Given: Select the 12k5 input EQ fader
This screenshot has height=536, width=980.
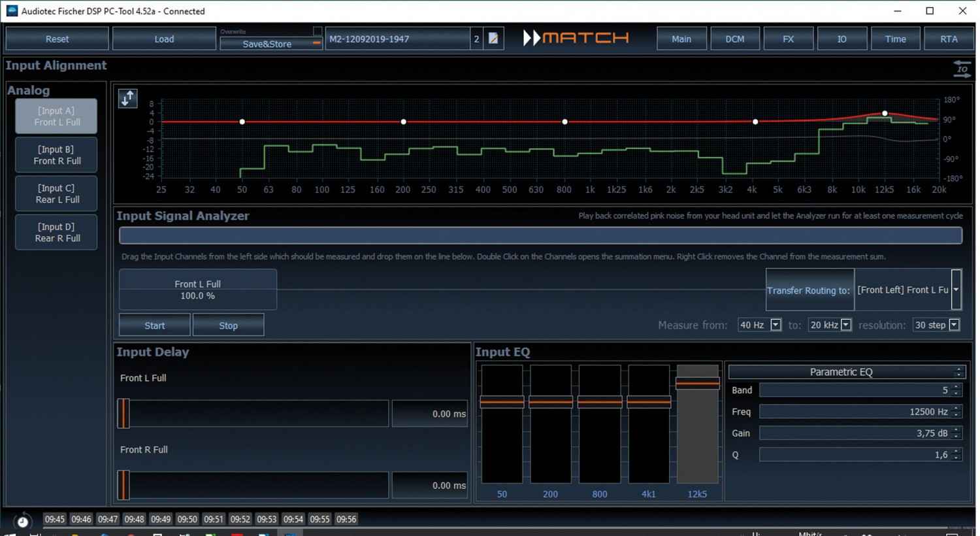Looking at the screenshot, I should tap(698, 383).
